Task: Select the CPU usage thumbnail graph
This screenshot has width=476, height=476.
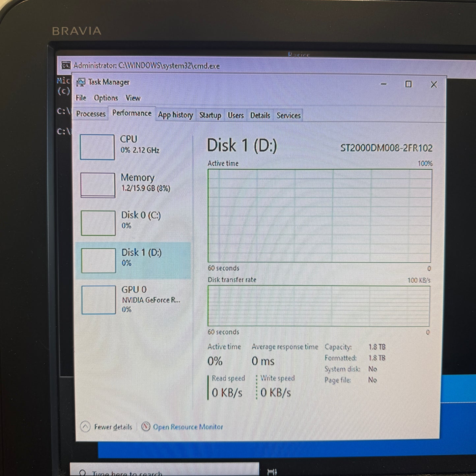Action: (97, 147)
